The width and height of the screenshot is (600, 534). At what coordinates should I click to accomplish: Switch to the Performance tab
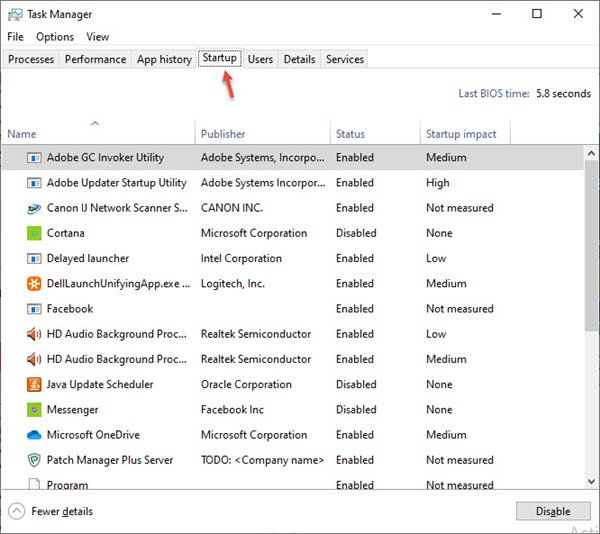[x=96, y=59]
